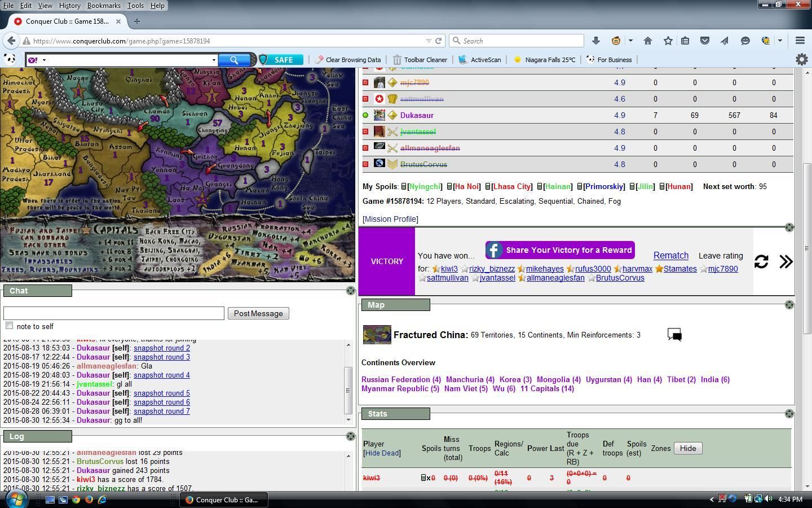This screenshot has width=812, height=508.
Task: Click the Post Message button
Action: [x=258, y=313]
